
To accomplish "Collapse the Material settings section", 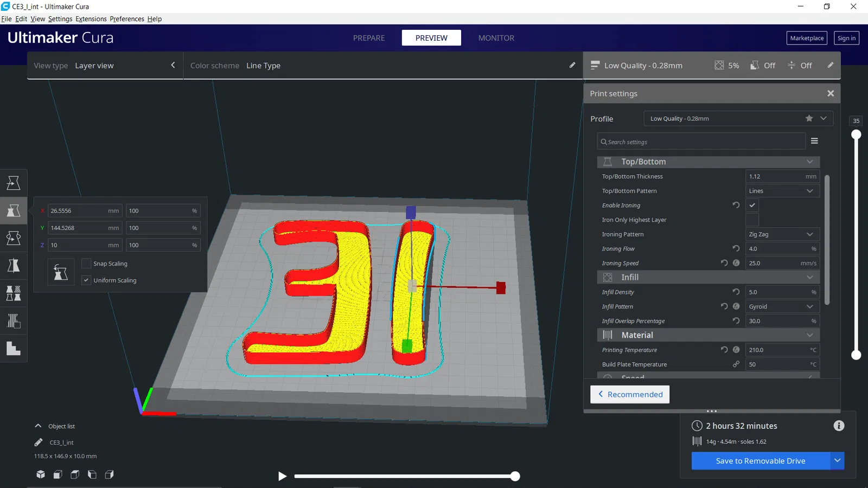I will point(709,335).
